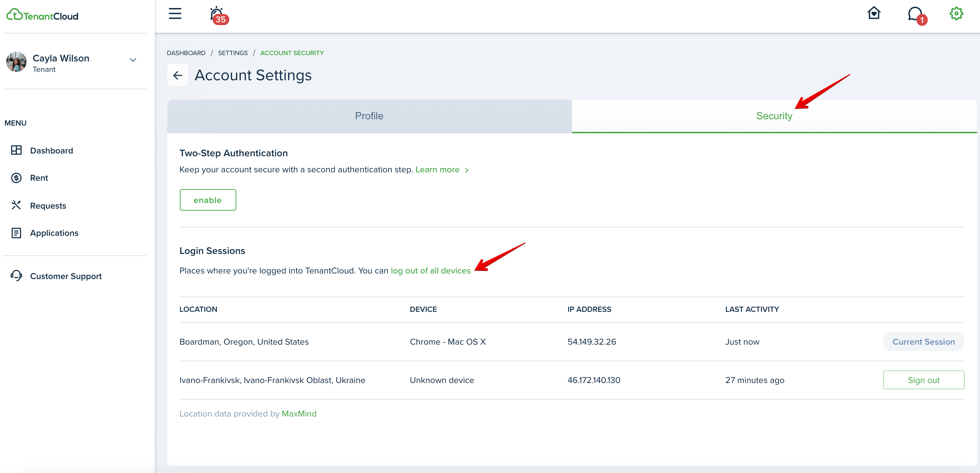This screenshot has width=980, height=473.
Task: Click the LAST ACTIVITY column header
Action: tap(752, 309)
